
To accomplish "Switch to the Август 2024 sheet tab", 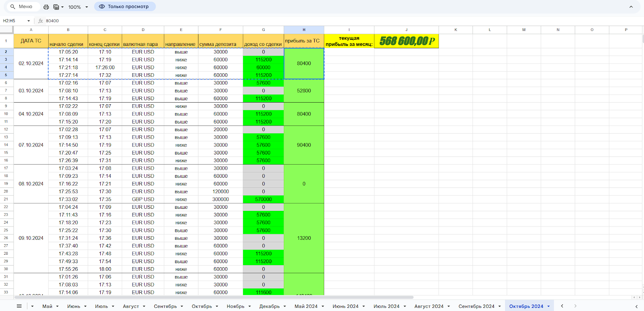I will [429, 306].
